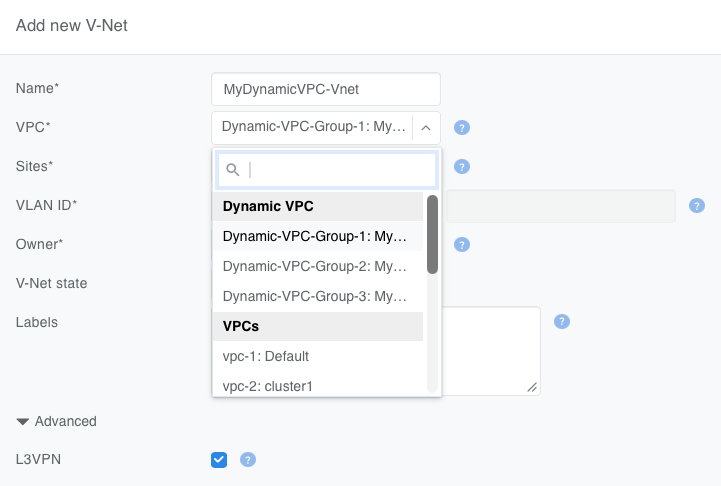Click the Labels field label
Screen dimensions: 721x486
[x=37, y=322]
